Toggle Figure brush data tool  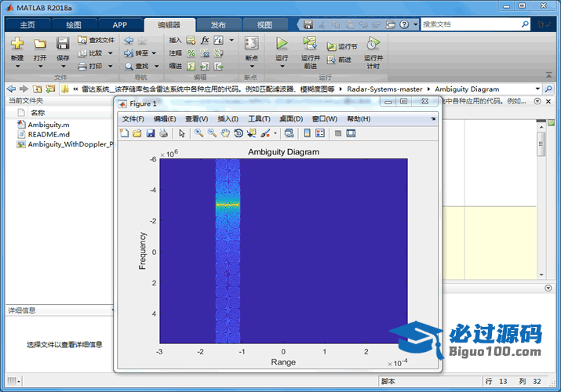[265, 133]
